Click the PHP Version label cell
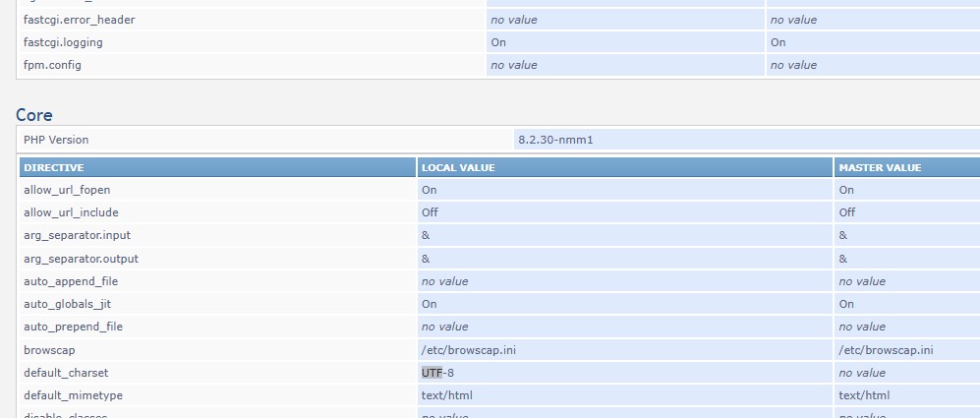This screenshot has width=980, height=418. pyautogui.click(x=56, y=140)
